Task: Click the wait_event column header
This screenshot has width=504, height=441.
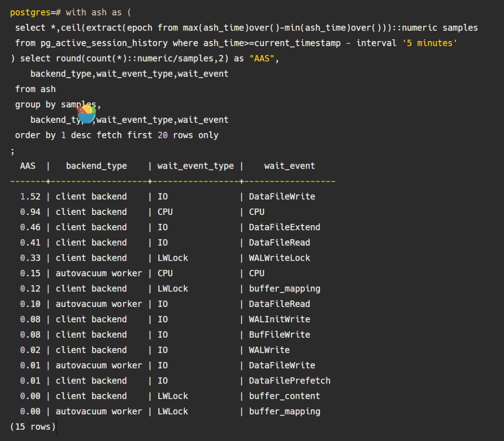Action: pos(289,166)
